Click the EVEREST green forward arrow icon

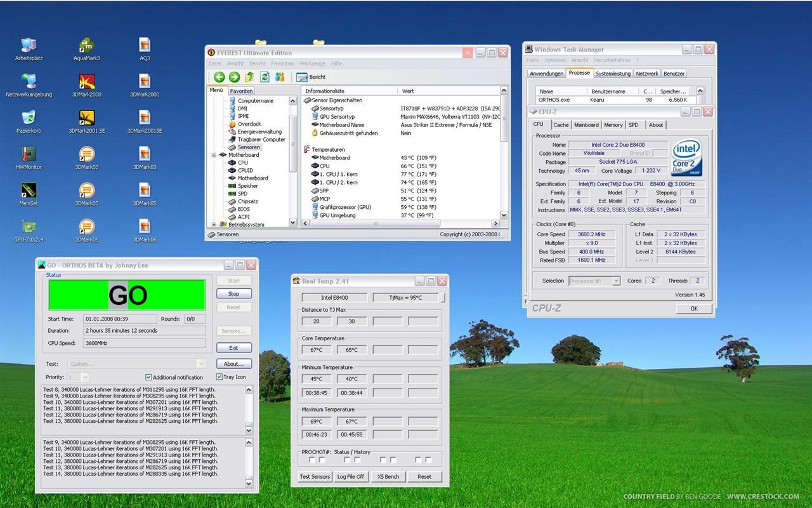234,77
